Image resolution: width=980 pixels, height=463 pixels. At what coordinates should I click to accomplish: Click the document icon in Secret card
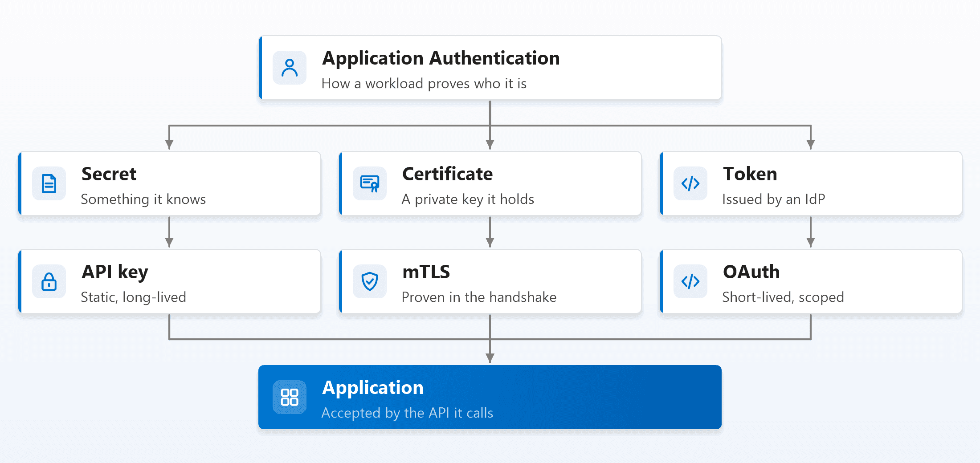(x=49, y=183)
